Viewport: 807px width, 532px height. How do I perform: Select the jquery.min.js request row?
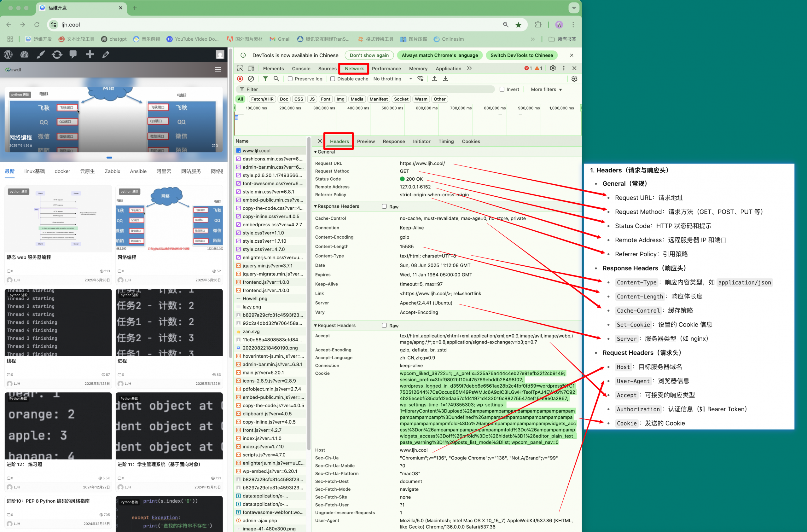coord(270,266)
